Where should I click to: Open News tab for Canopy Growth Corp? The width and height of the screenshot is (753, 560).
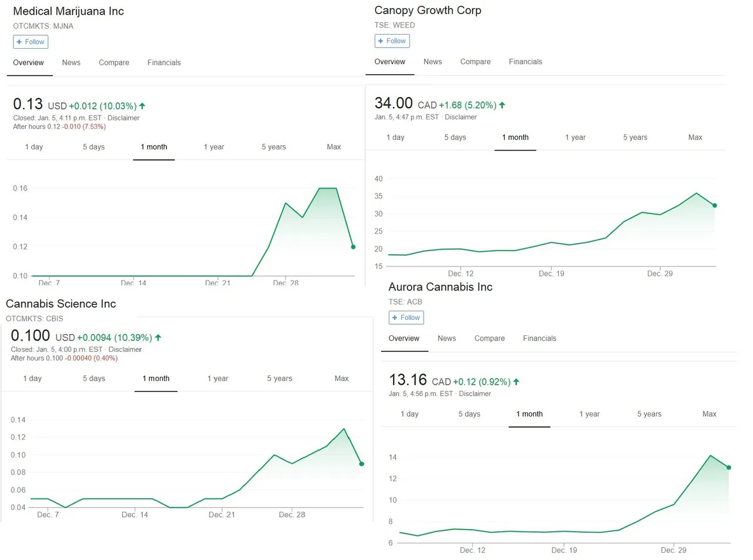click(432, 61)
